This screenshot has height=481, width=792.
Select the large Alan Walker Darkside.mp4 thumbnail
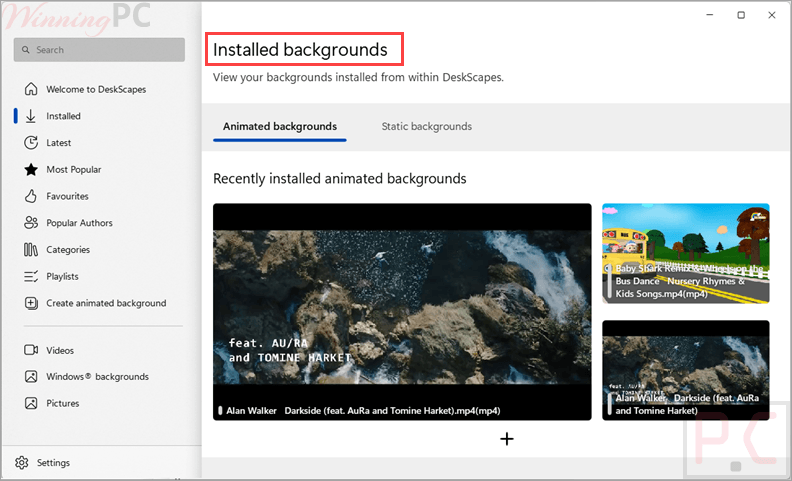point(402,312)
